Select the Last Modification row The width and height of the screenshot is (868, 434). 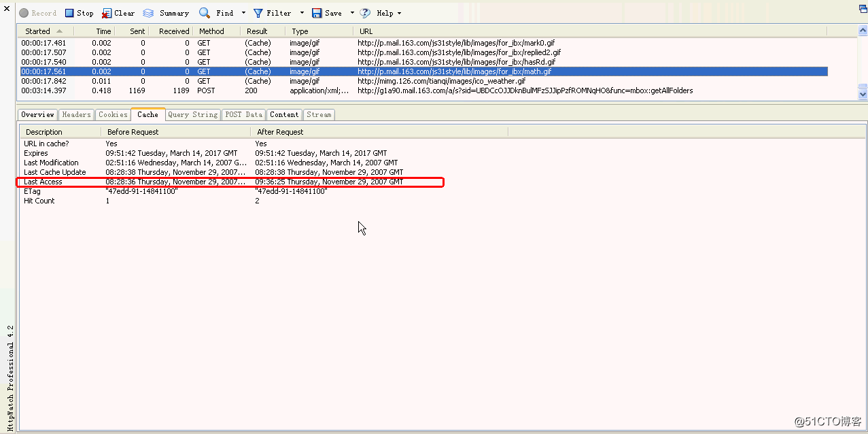click(265, 163)
